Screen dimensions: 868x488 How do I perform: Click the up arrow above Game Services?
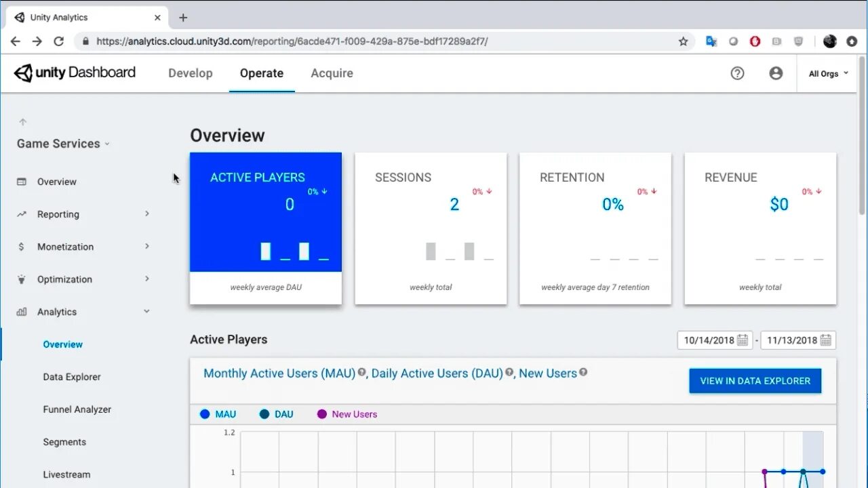click(x=23, y=122)
